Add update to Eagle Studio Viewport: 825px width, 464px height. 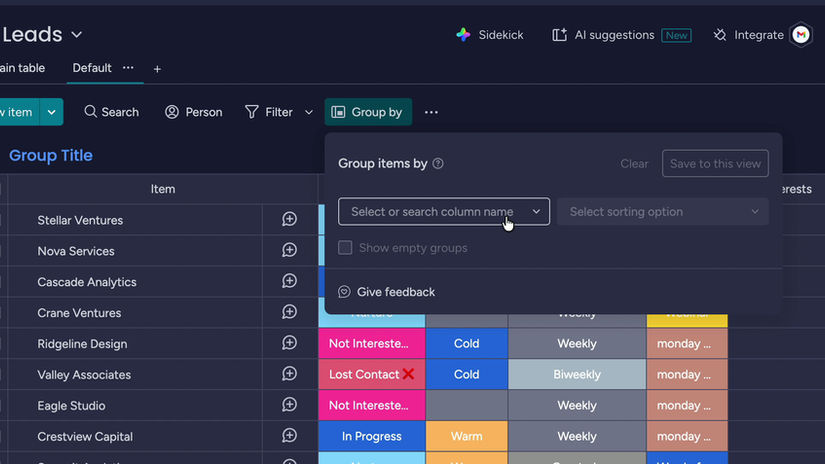tap(289, 405)
